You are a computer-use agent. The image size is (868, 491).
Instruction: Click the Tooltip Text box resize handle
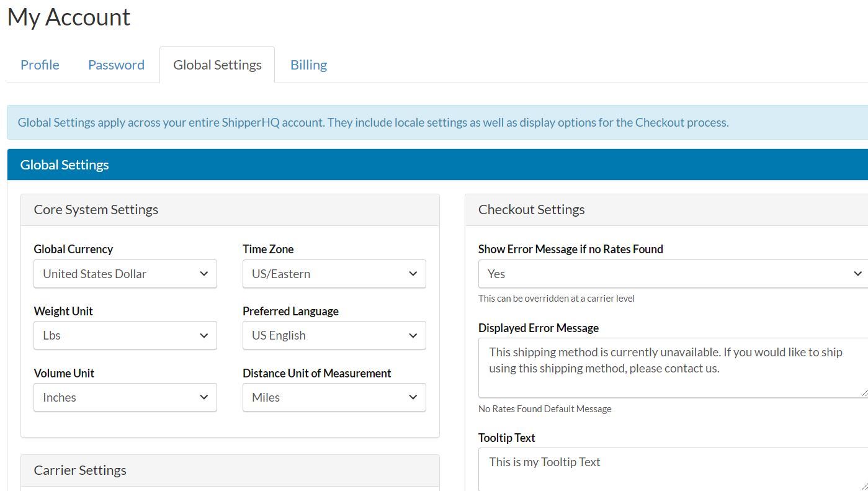tap(864, 487)
